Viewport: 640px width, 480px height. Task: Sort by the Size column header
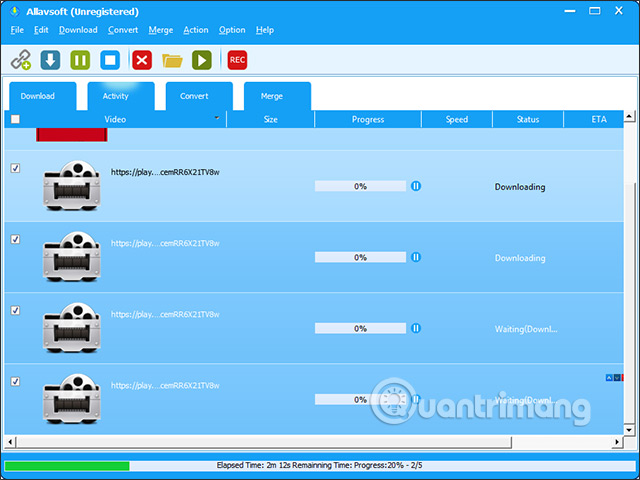(271, 119)
